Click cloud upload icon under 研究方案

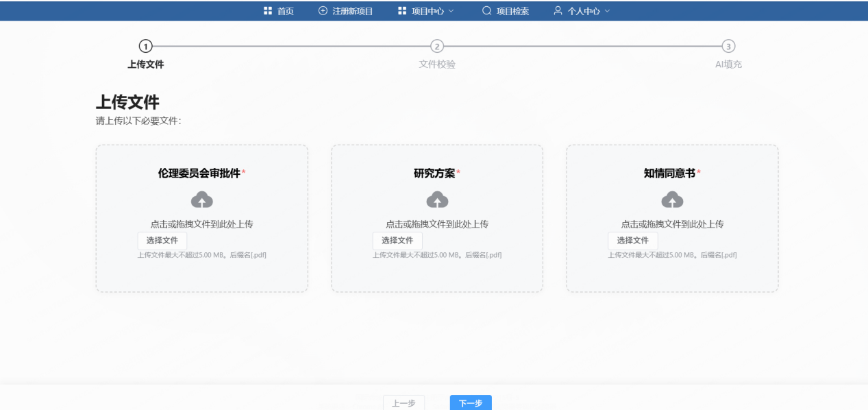(x=437, y=200)
